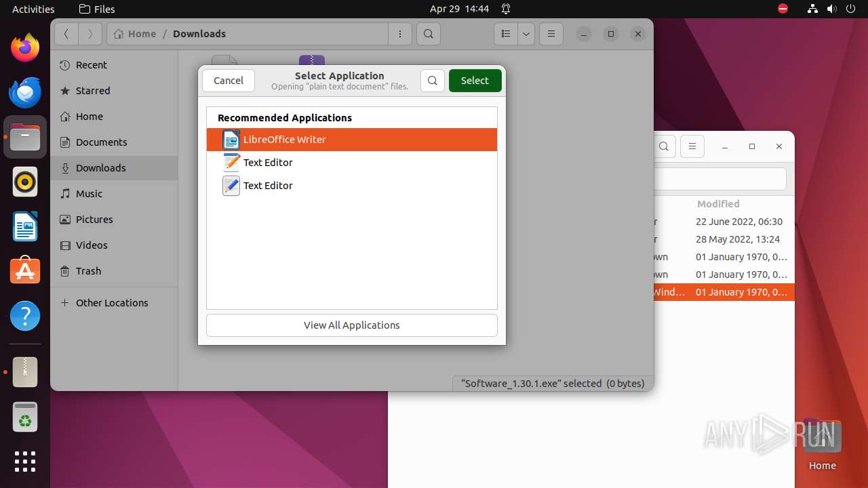Launch LibreOffice Writer from the dock
Image resolution: width=868 pixels, height=488 pixels.
(25, 226)
